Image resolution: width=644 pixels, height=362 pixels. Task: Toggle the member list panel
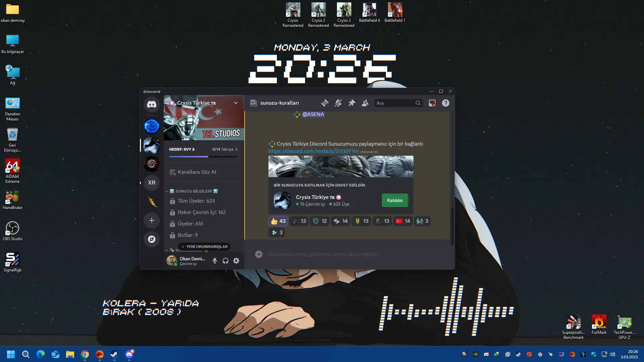pos(365,103)
